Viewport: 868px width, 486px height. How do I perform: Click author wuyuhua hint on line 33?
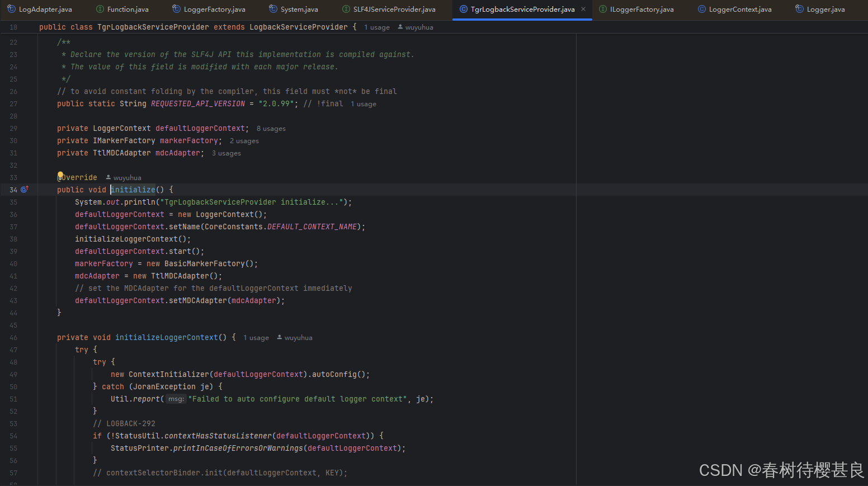[x=127, y=178]
